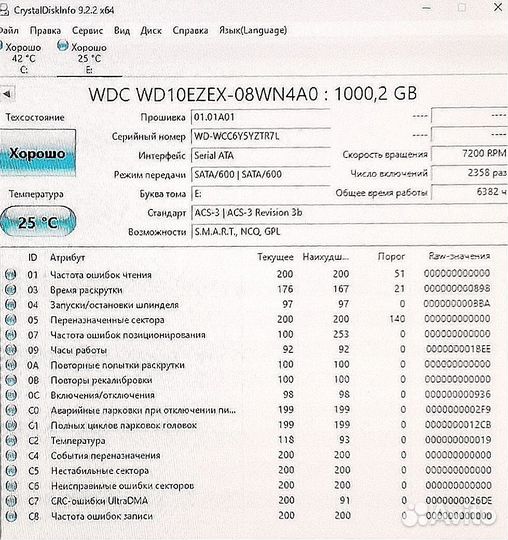The width and height of the screenshot is (508, 540).
Task: Click status icon for Нестабильные сектора row
Action: click(11, 470)
